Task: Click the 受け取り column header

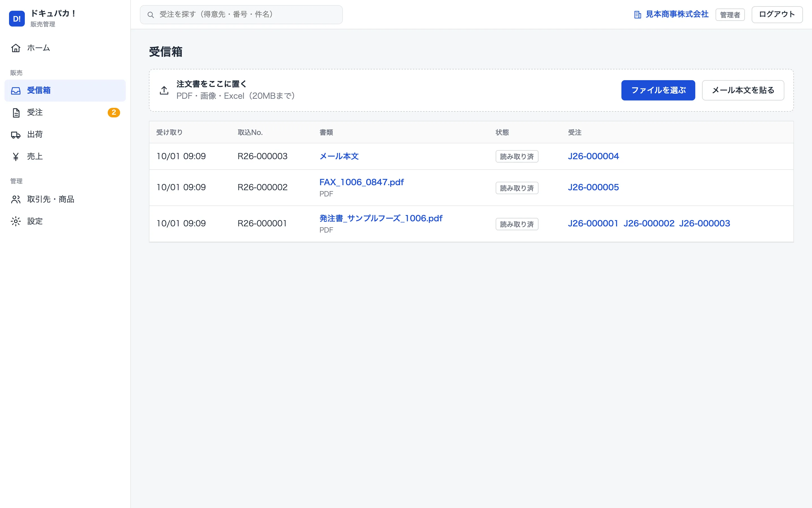Action: (169, 133)
